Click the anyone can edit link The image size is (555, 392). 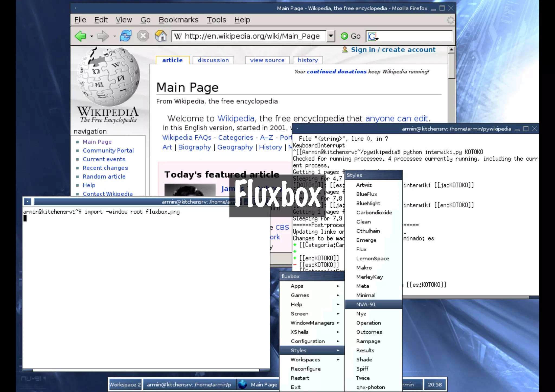pyautogui.click(x=397, y=119)
